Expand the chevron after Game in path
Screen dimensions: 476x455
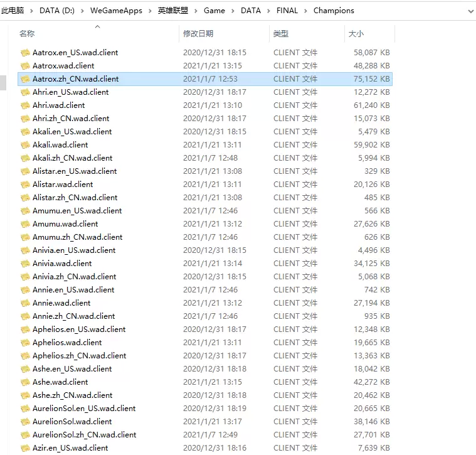pos(233,11)
